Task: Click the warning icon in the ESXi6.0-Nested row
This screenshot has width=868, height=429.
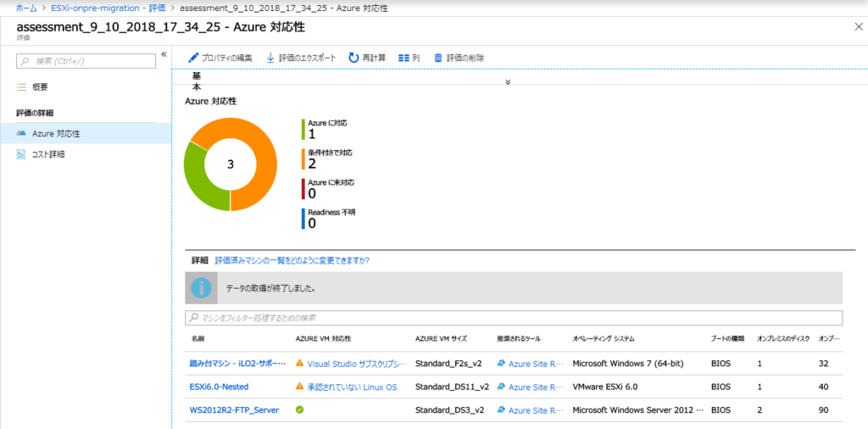Action: [300, 387]
